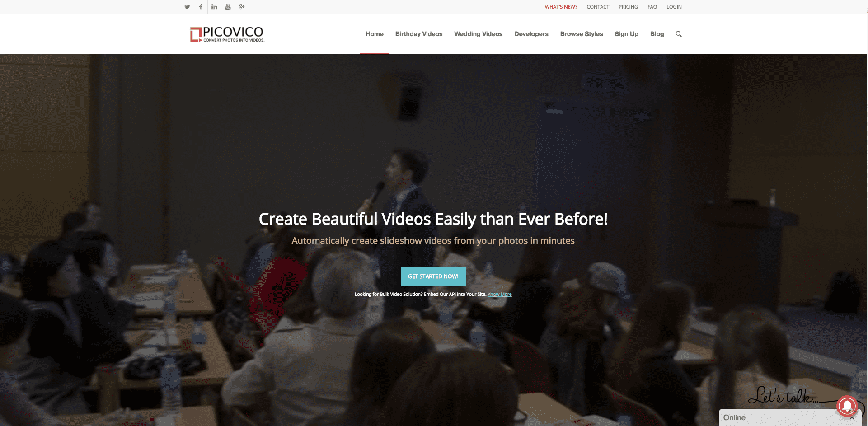Go to the Developers page

coord(531,34)
